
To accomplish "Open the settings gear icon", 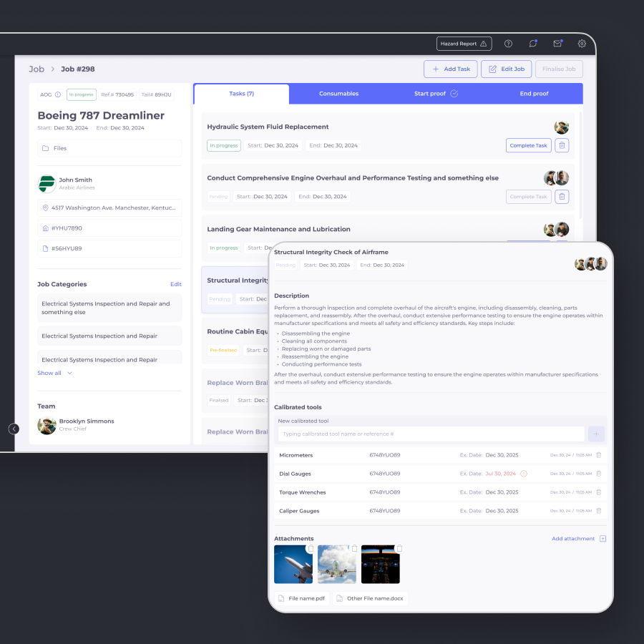I will 582,44.
